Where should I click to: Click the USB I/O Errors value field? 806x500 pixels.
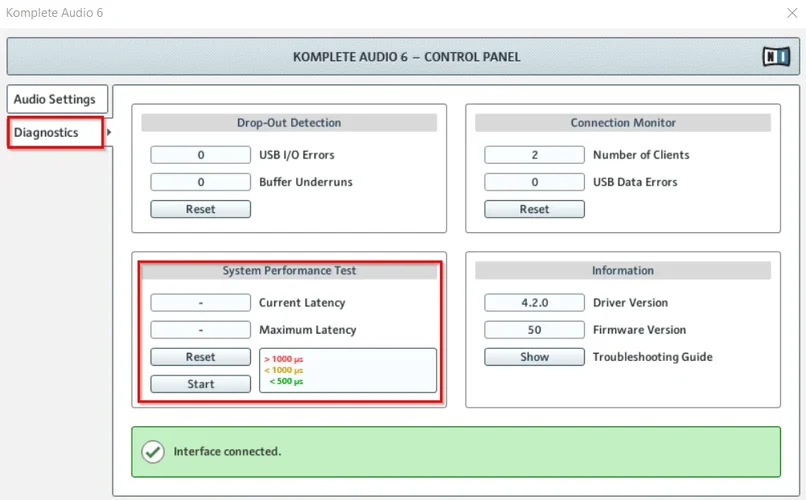coord(200,155)
